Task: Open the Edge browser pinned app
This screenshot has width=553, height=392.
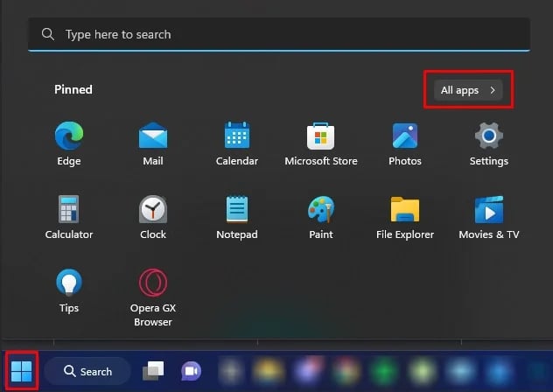Action: pyautogui.click(x=69, y=143)
